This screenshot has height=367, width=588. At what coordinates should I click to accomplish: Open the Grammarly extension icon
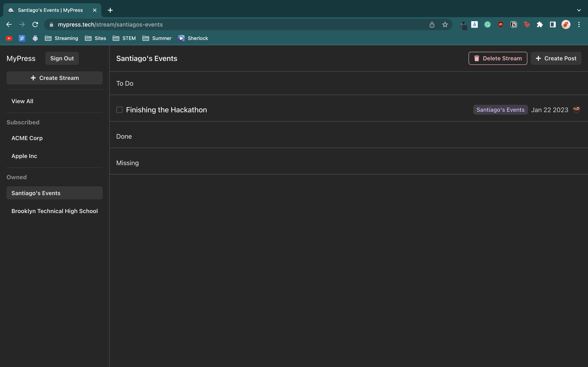coord(487,24)
